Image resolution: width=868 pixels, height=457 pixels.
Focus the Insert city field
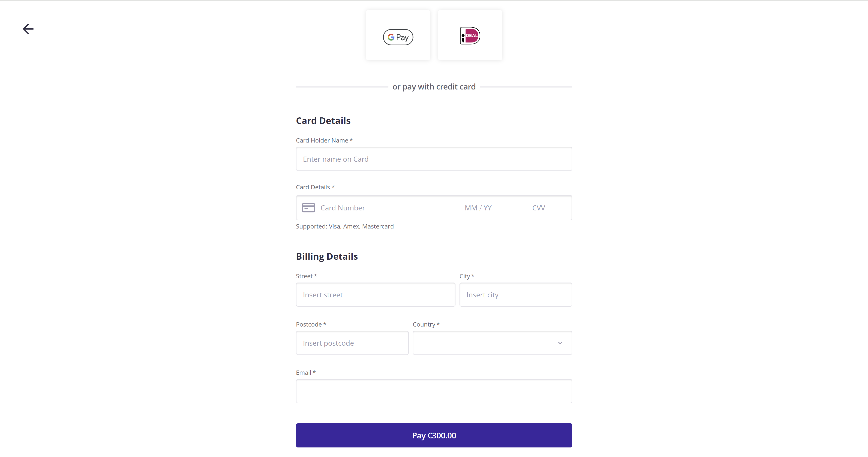pyautogui.click(x=516, y=294)
